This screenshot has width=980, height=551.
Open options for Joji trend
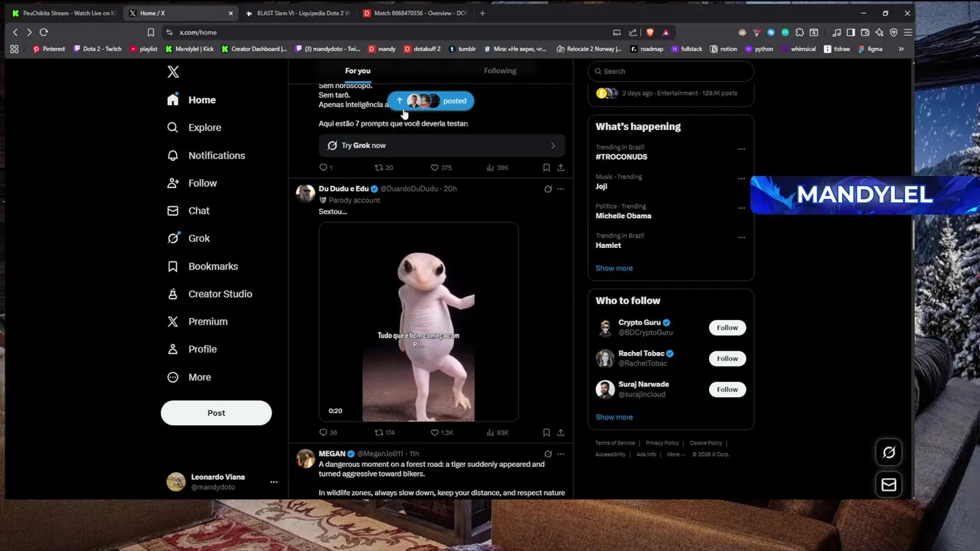pyautogui.click(x=741, y=178)
